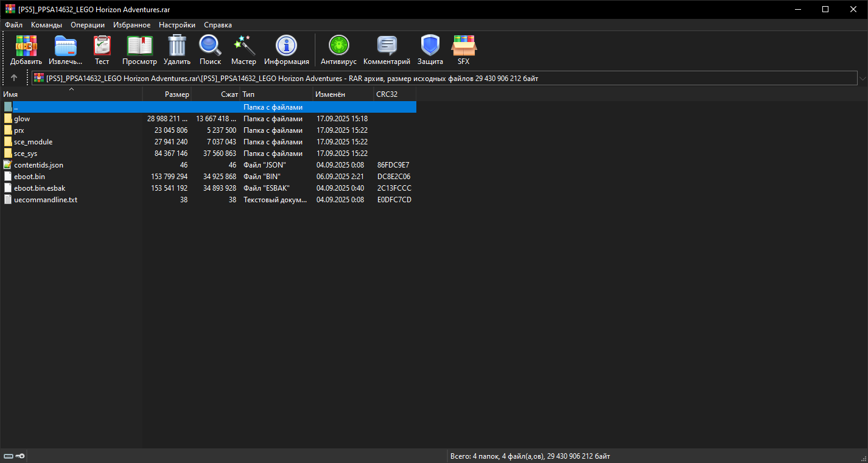
Task: Select the glow folder name
Action: click(x=22, y=119)
